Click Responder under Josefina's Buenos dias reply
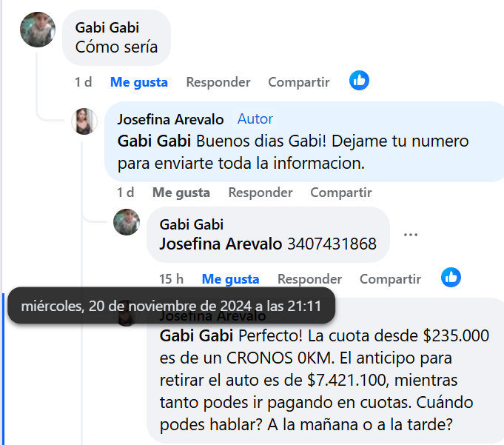The image size is (504, 445). coord(261,193)
